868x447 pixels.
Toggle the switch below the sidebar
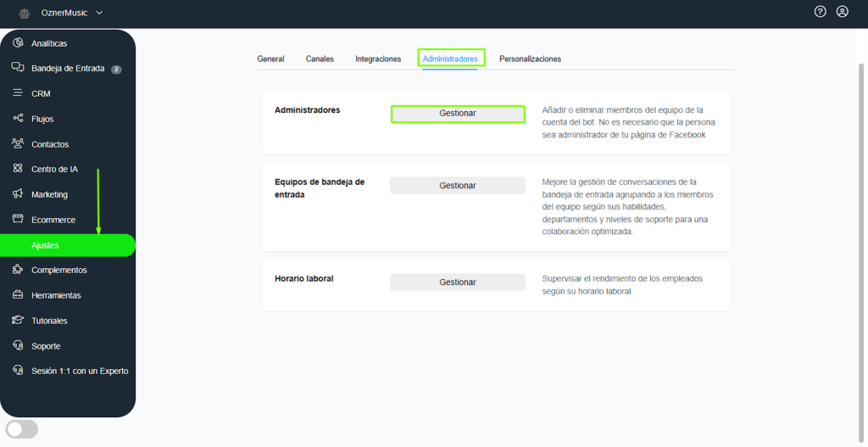22,429
